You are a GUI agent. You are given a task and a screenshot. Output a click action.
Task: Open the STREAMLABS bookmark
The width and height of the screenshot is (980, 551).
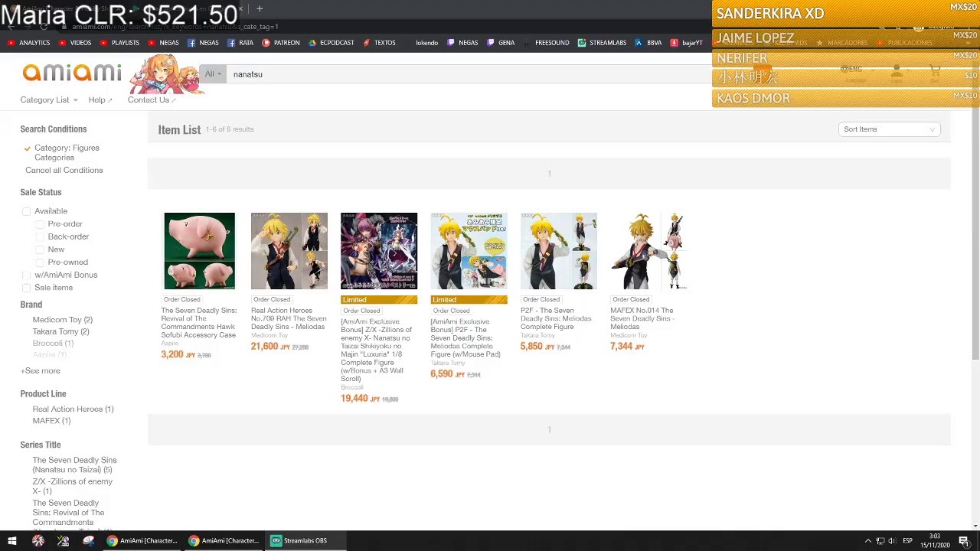(602, 43)
